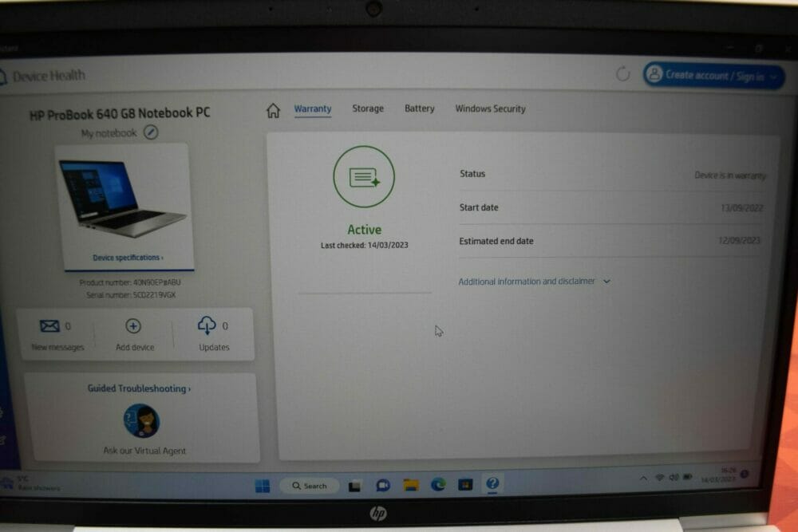Screen dimensions: 798x532
Task: Open the Windows Security tab
Action: click(x=490, y=108)
